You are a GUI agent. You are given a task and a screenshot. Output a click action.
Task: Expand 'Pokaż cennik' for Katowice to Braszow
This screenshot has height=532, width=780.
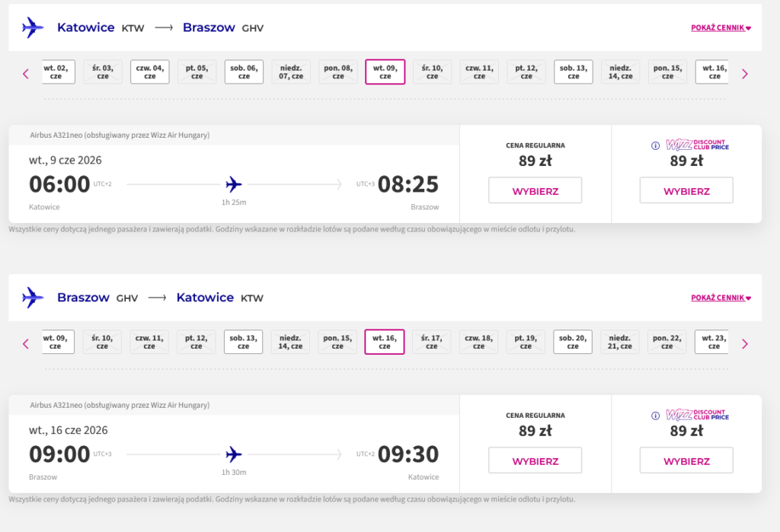pos(721,28)
